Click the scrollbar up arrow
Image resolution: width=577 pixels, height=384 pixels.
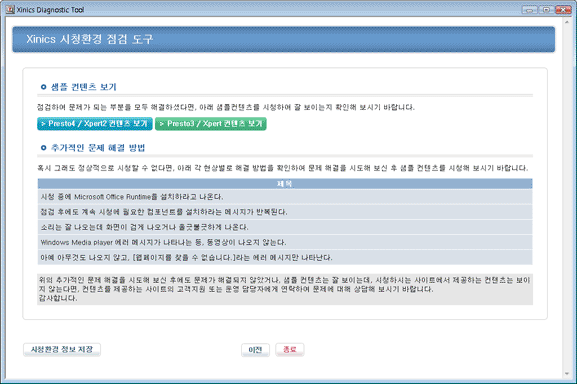pyautogui.click(x=567, y=22)
